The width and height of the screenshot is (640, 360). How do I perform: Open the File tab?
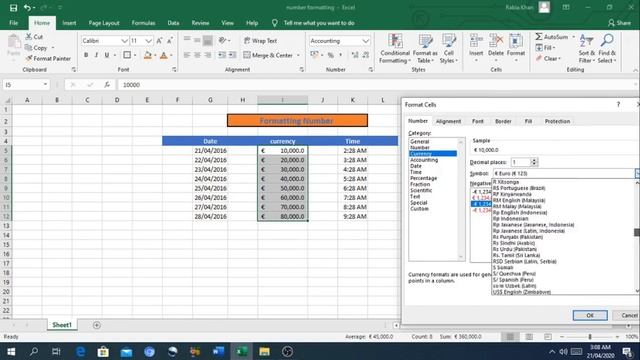(13, 23)
